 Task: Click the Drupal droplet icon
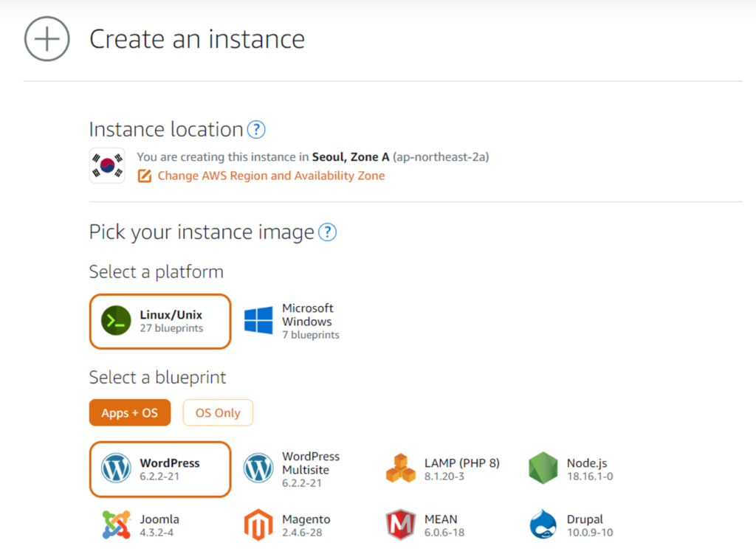(x=543, y=524)
